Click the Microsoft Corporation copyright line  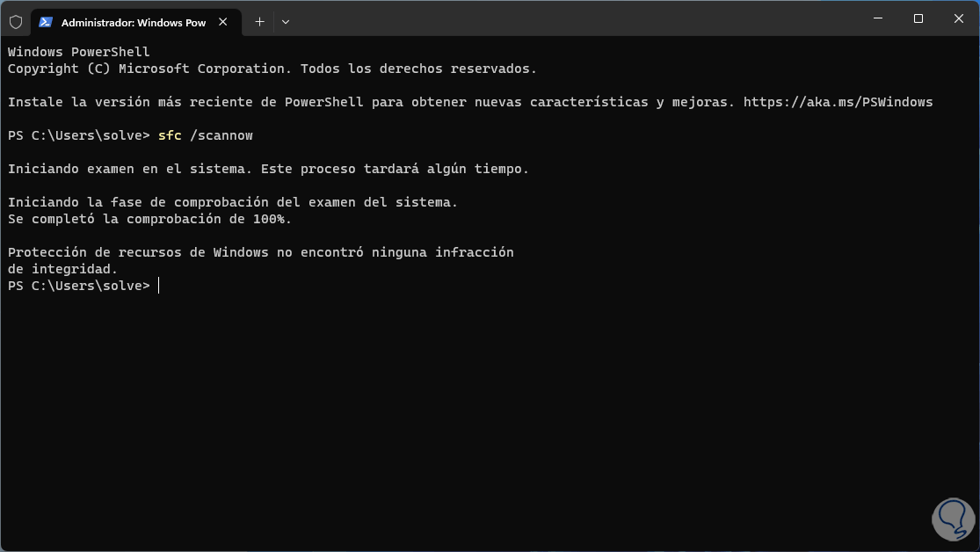coord(272,69)
